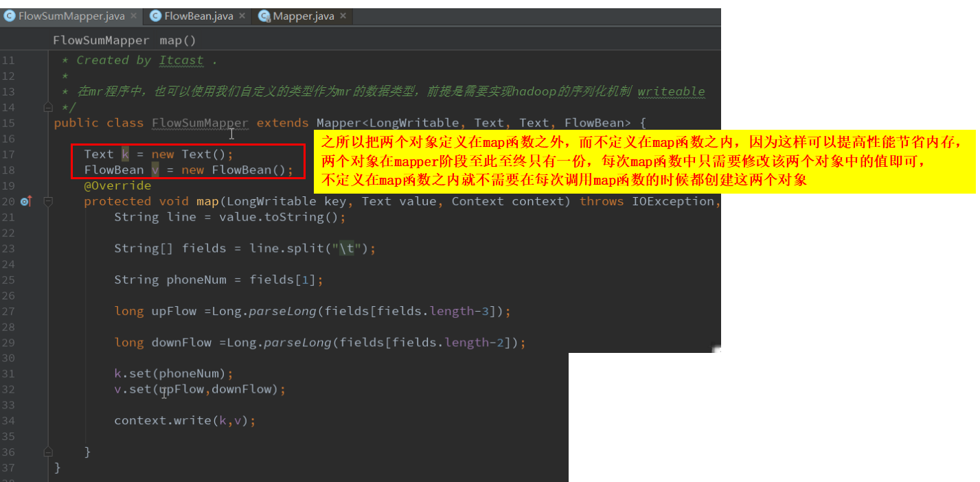Click 'parseLong' on line 29
Image resolution: width=980 pixels, height=482 pixels.
[297, 343]
